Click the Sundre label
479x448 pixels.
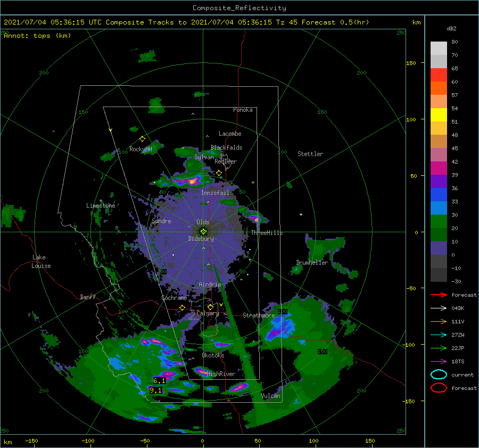[x=161, y=221]
